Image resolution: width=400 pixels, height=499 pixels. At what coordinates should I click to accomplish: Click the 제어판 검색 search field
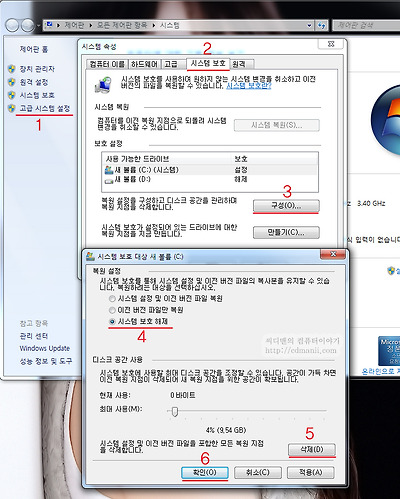coord(366,25)
